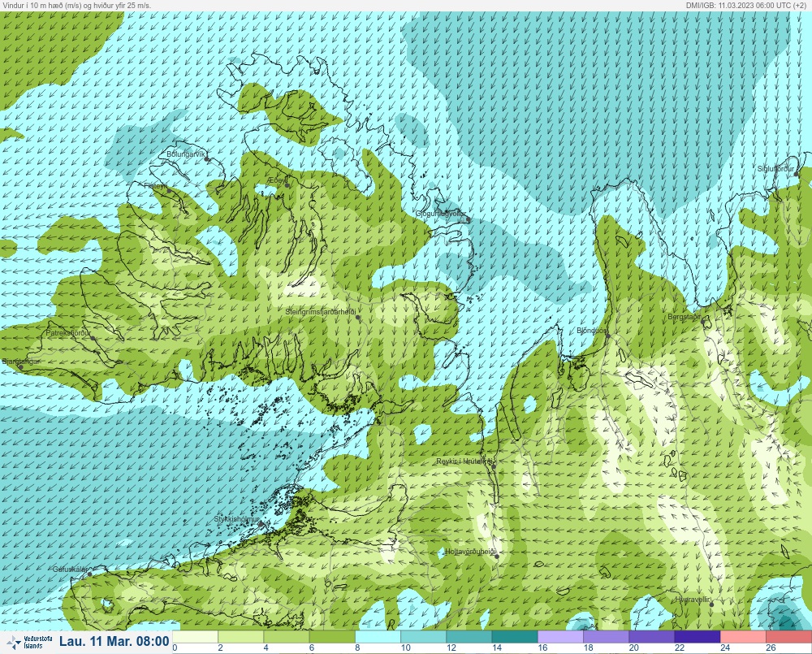The height and width of the screenshot is (654, 812).
Task: Click the 'Vindur í 10 m hæð' title text
Action: 76,5
